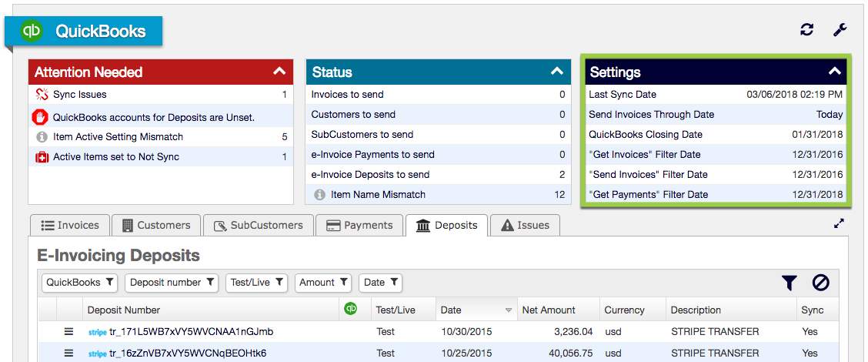Screen dimensions: 868x362
Task: Click Customers to send status row
Action: point(439,115)
